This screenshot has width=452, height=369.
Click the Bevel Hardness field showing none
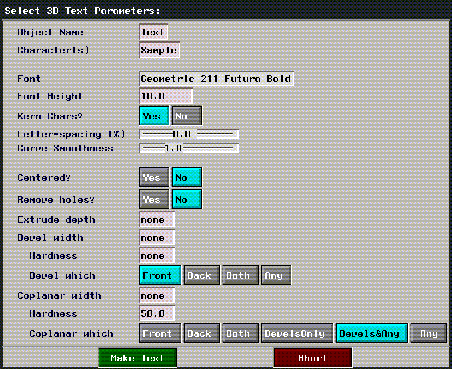157,256
